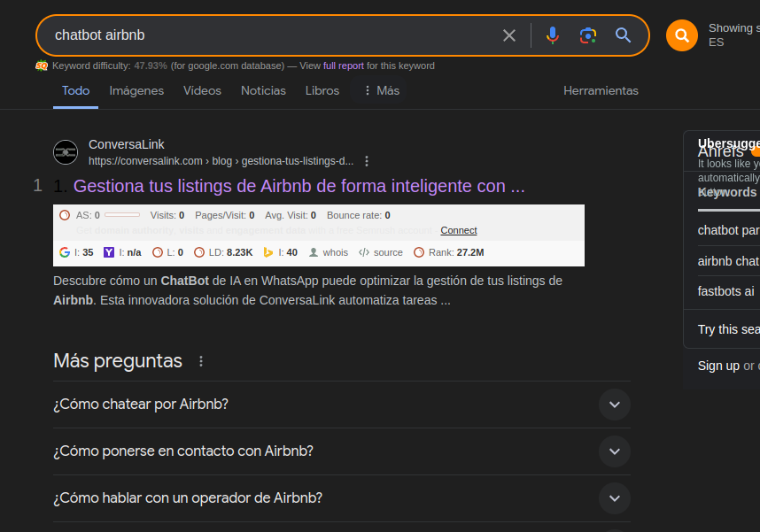Switch to the Todo tab
This screenshot has width=760, height=532.
pyautogui.click(x=75, y=90)
